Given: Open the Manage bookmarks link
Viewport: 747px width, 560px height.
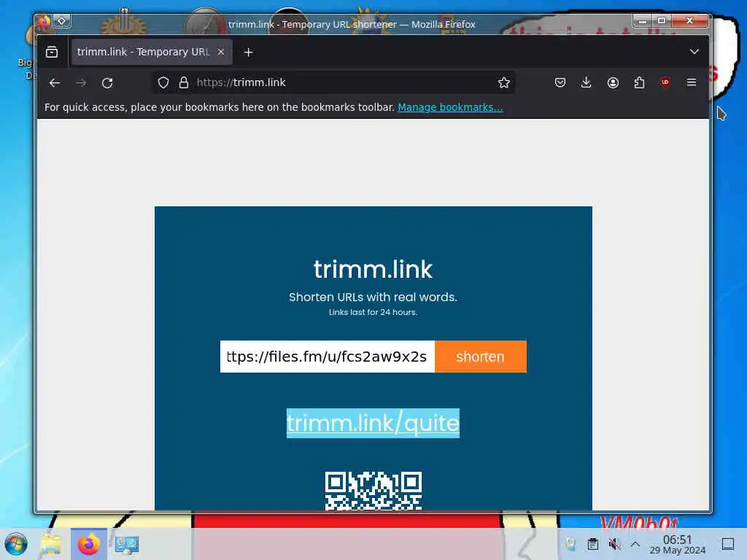Looking at the screenshot, I should click(450, 107).
